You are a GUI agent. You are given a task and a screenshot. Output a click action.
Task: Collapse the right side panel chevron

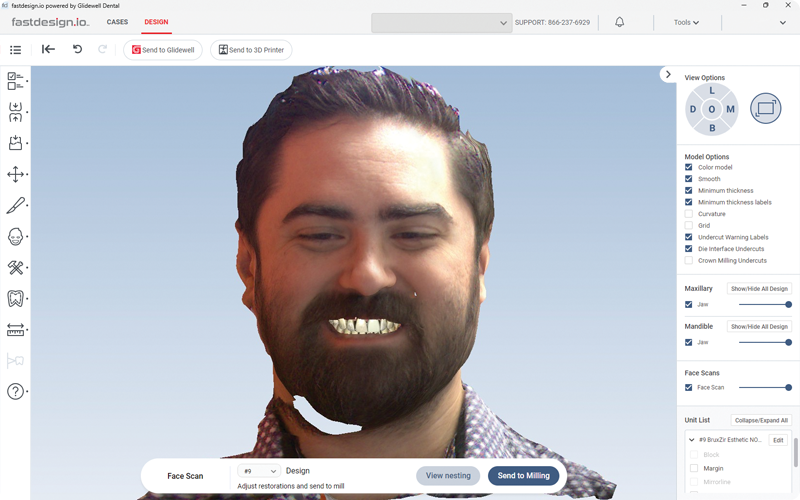pyautogui.click(x=668, y=74)
